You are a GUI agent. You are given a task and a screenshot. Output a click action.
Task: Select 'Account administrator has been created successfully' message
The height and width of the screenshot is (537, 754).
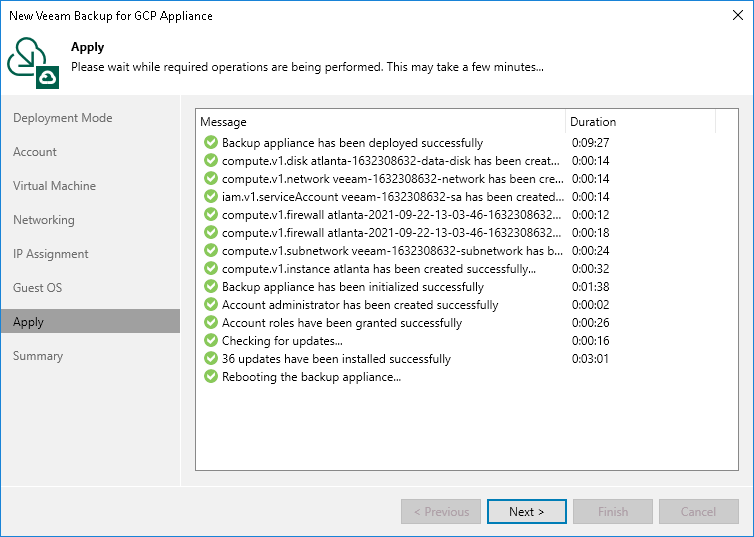point(360,305)
